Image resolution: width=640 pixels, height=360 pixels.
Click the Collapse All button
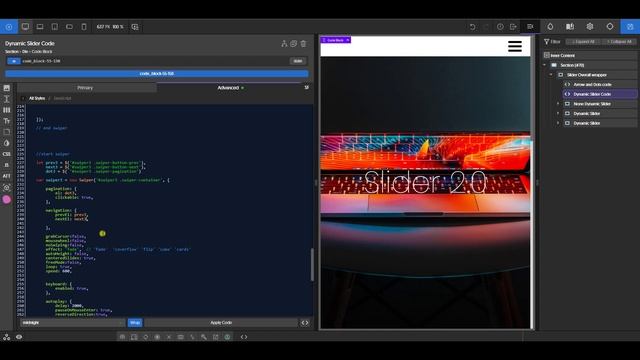(619, 42)
